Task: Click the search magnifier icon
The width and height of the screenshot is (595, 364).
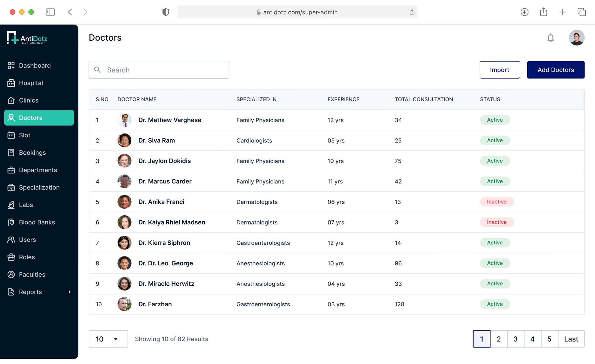Action: (x=97, y=70)
